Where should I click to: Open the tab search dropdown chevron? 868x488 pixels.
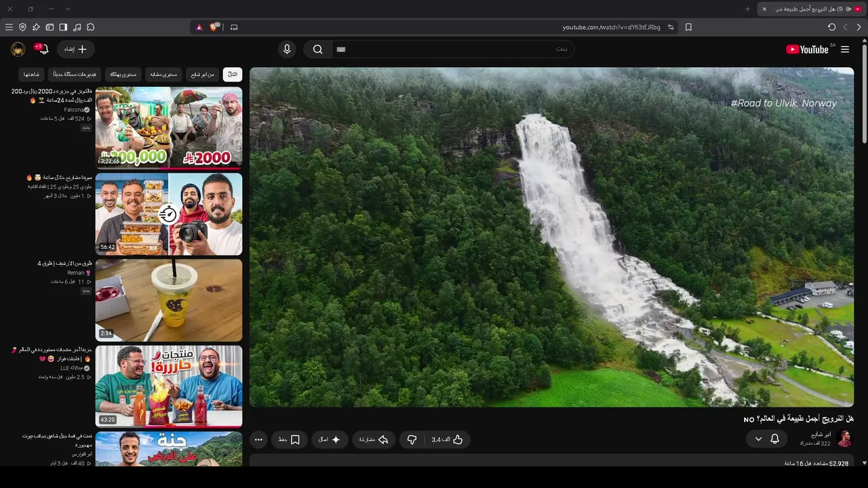click(68, 9)
